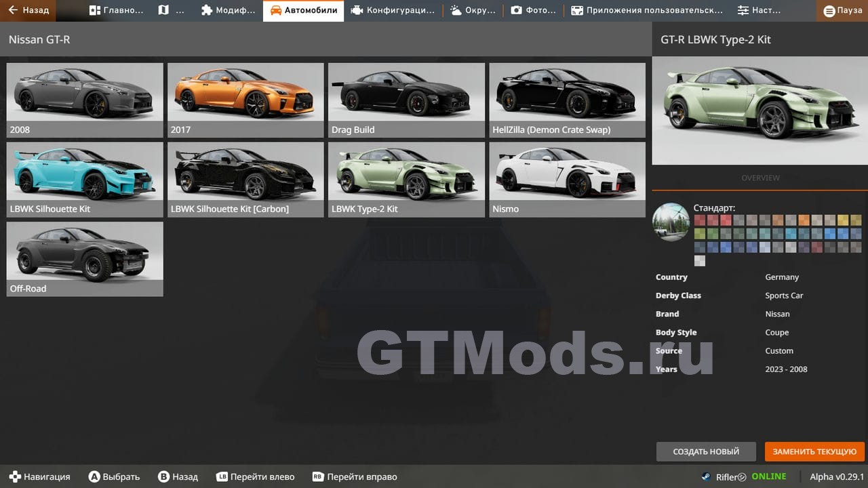The height and width of the screenshot is (488, 868).
Task: Select the LBWK Type-2 Kit grid card
Action: (x=406, y=180)
